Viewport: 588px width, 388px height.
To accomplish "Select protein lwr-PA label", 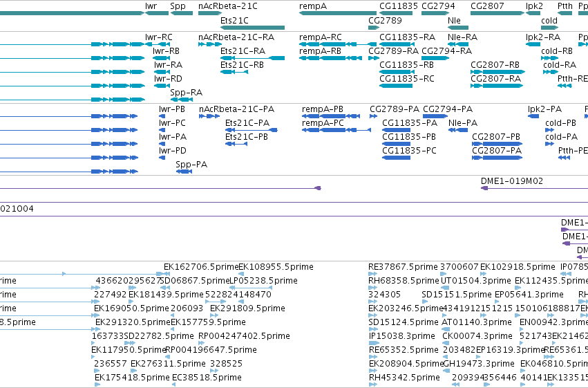I will click(173, 136).
